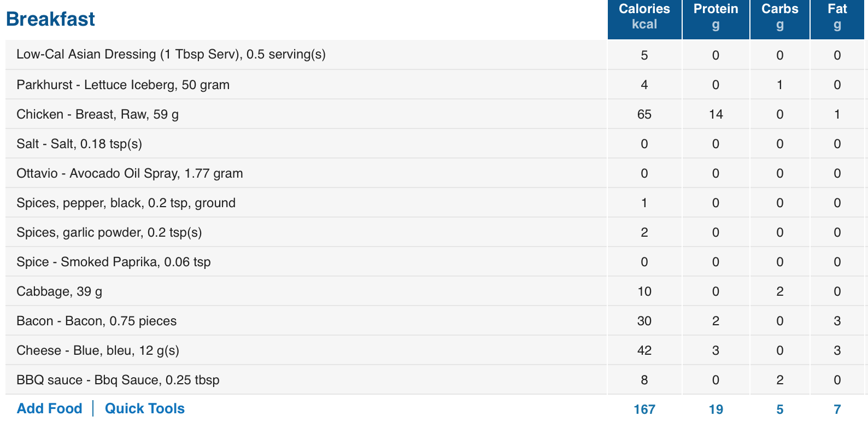Click Spice Smoked Paprika entry
Image resolution: width=868 pixels, height=422 pixels.
pos(114,262)
